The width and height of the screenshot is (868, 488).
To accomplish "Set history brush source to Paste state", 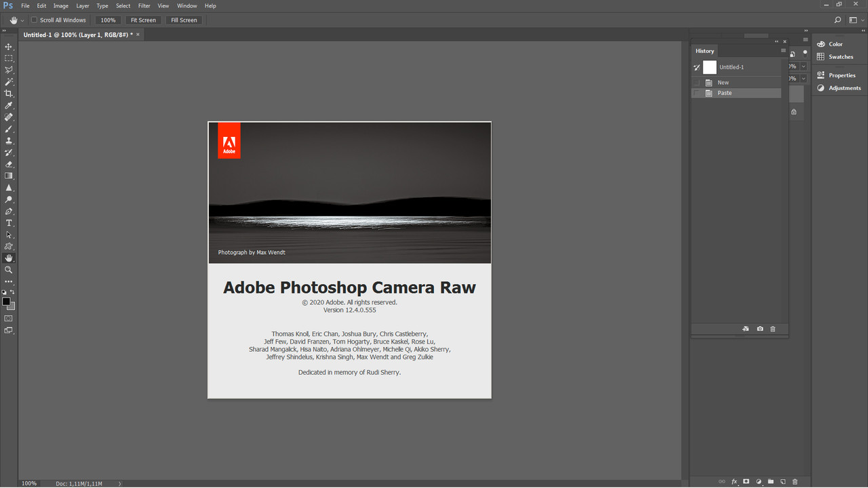I will (x=696, y=93).
